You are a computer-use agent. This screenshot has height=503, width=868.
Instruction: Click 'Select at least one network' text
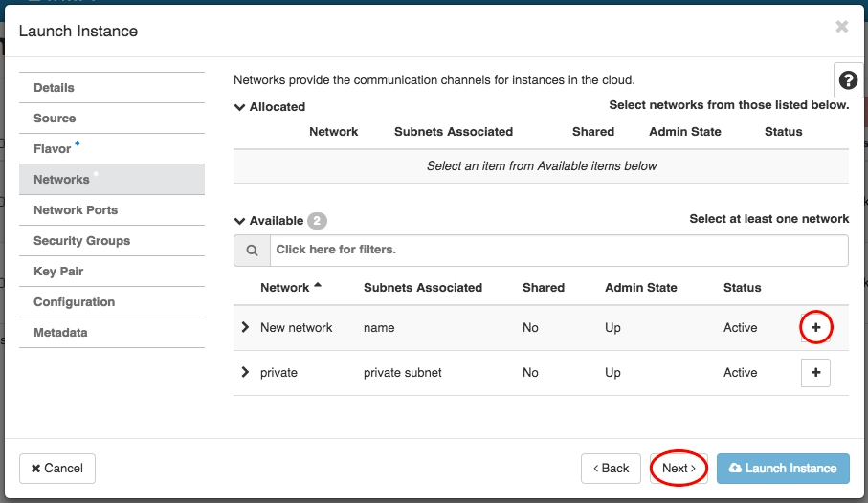click(x=768, y=219)
